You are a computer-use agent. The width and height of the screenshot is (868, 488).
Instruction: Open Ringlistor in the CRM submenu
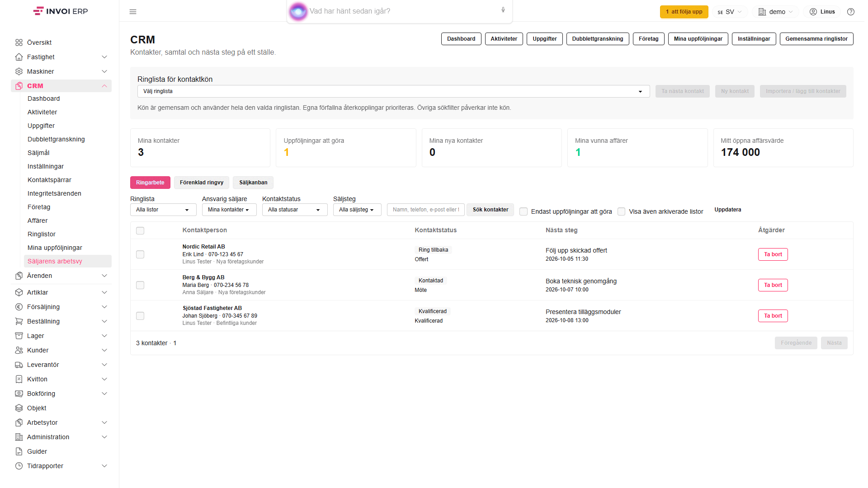click(42, 234)
